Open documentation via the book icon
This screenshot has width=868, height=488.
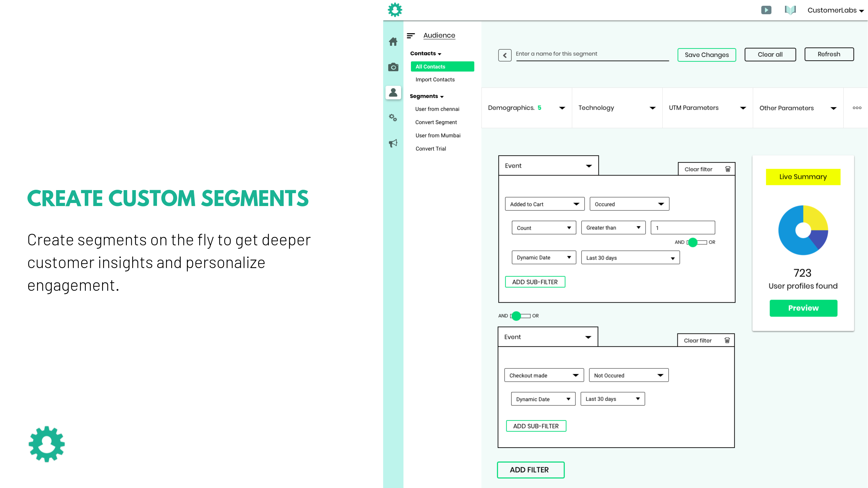(790, 10)
